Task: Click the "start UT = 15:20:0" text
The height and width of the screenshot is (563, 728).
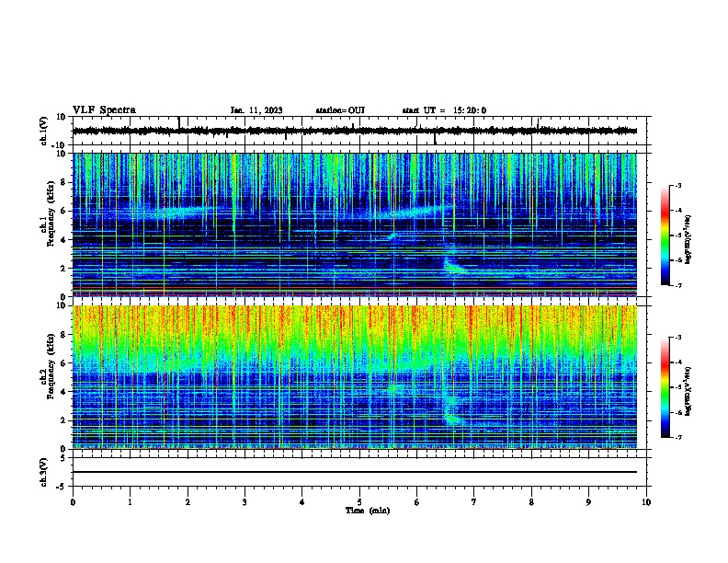Action: tap(444, 110)
